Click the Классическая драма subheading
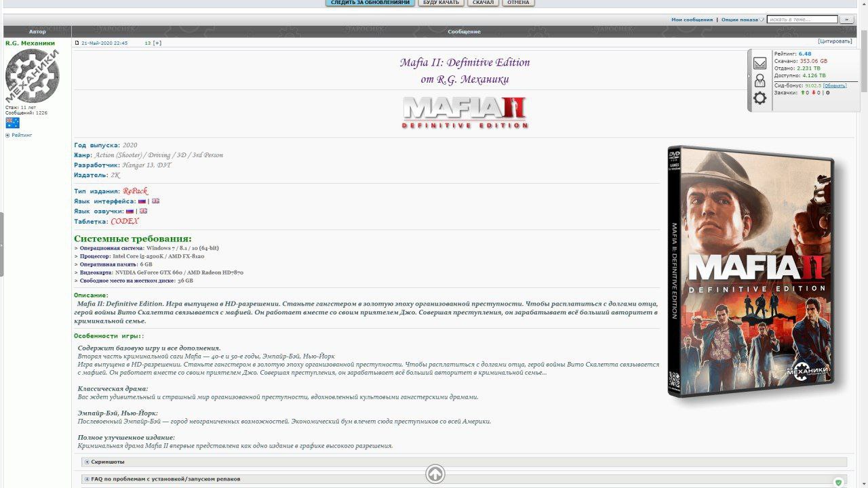Viewport: 868px width, 488px height. [113, 389]
